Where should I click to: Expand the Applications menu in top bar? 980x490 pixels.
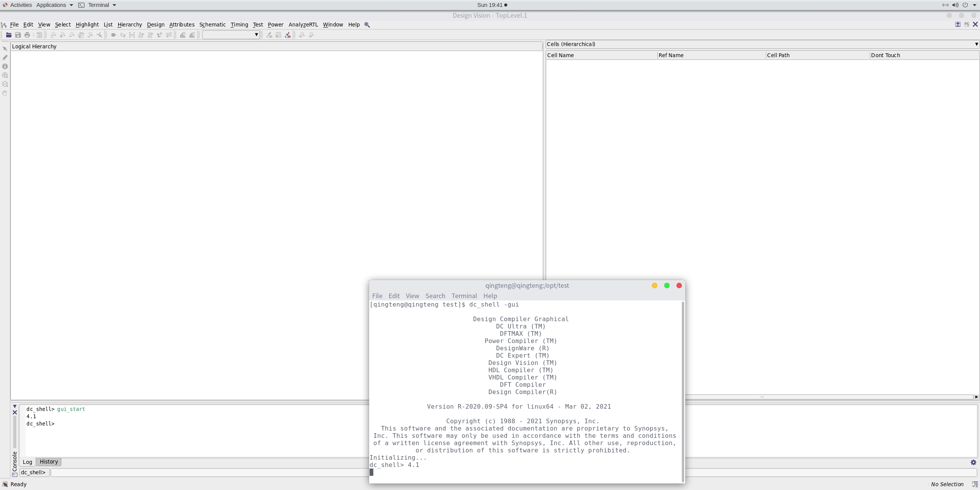[54, 5]
